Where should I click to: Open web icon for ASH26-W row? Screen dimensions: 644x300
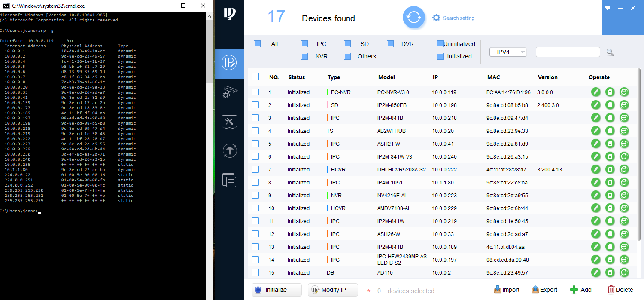coord(624,234)
